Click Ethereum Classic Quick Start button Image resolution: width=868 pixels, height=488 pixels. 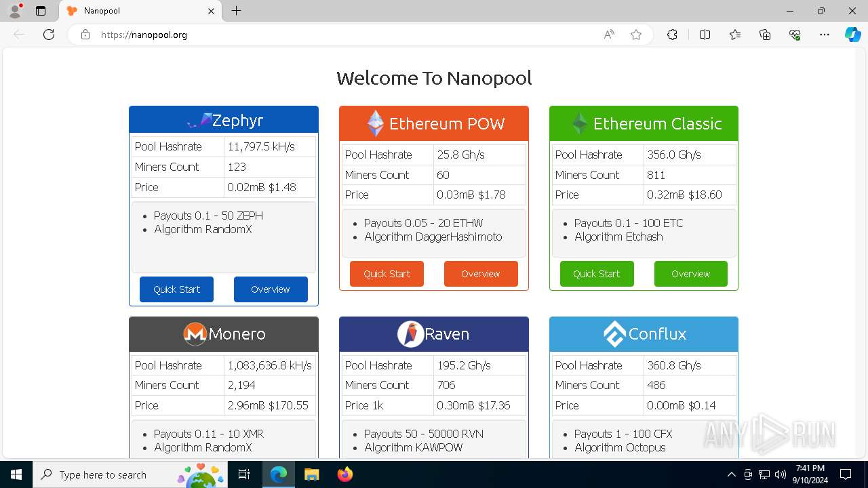(x=597, y=274)
